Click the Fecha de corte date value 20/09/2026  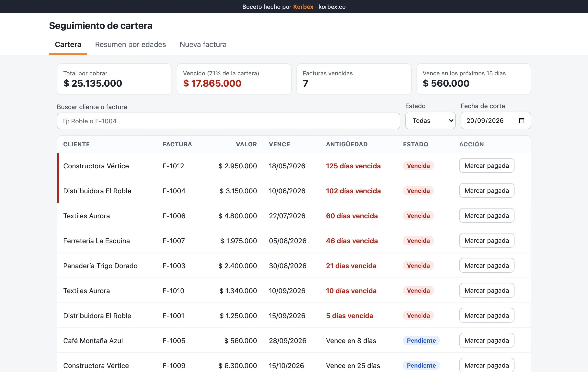485,120
